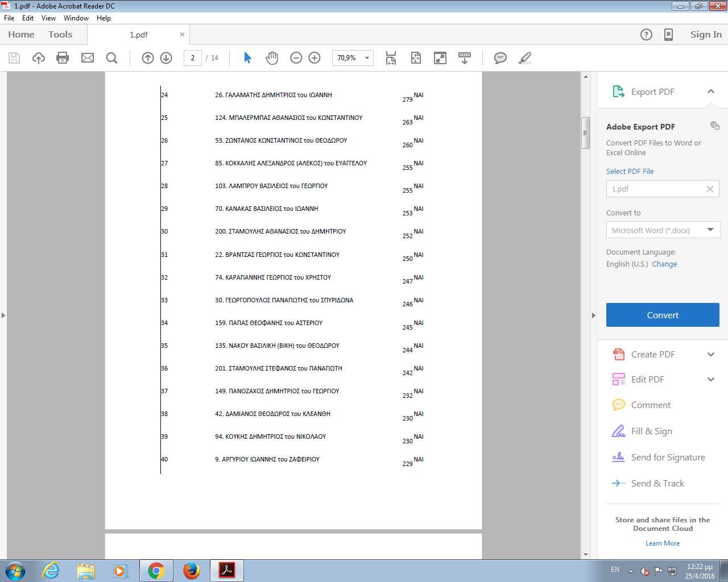The height and width of the screenshot is (582, 728).
Task: Click the fit width scrolling icon
Action: pos(391,58)
